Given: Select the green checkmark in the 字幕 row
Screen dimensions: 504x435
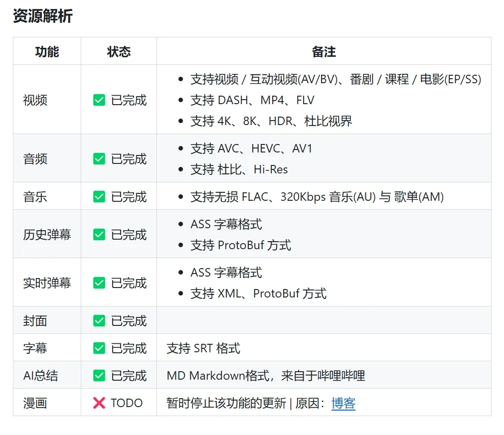Looking at the screenshot, I should point(99,348).
